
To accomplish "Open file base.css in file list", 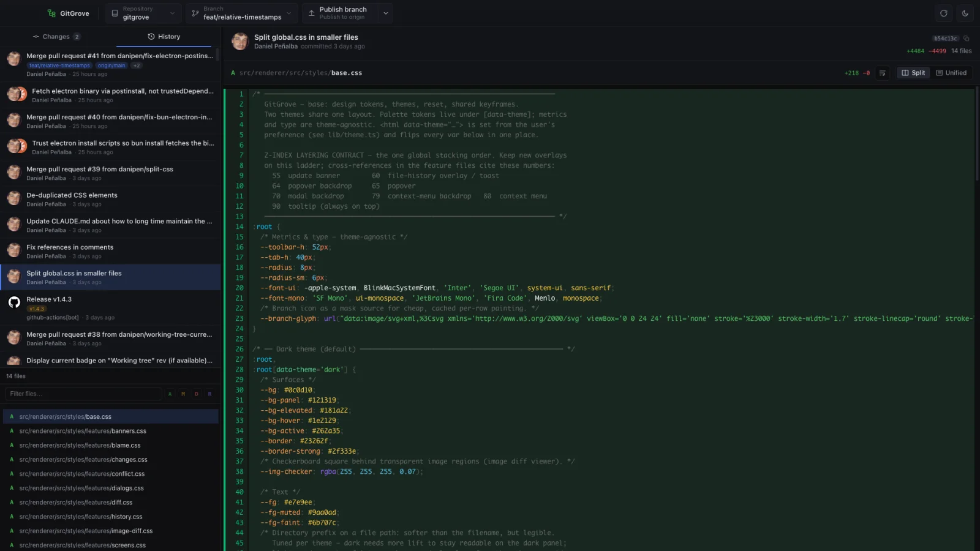I will [x=110, y=417].
